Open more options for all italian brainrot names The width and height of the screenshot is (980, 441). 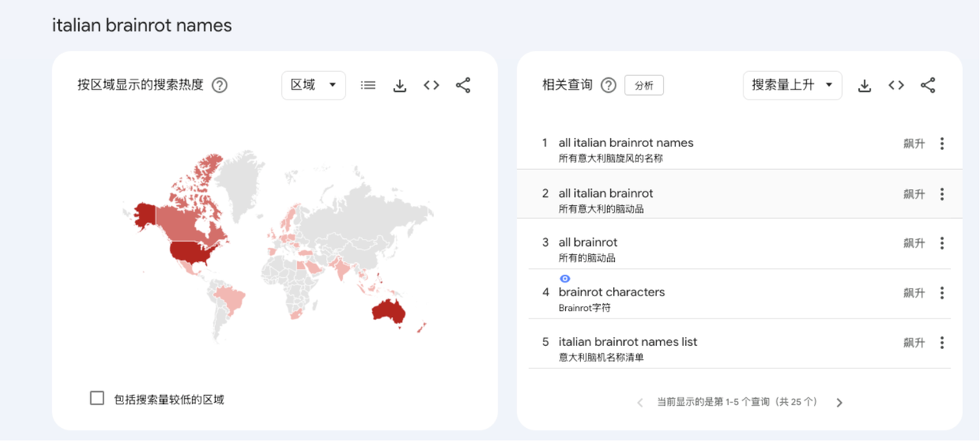942,144
